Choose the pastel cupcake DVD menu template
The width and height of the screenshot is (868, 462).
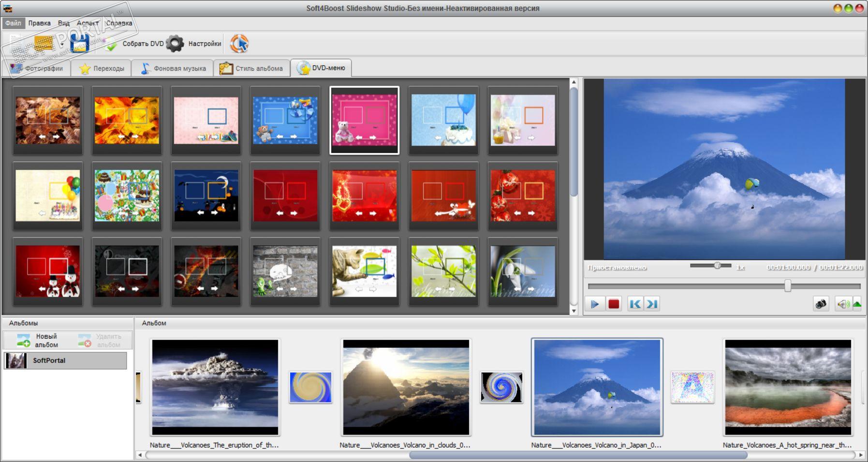(523, 120)
